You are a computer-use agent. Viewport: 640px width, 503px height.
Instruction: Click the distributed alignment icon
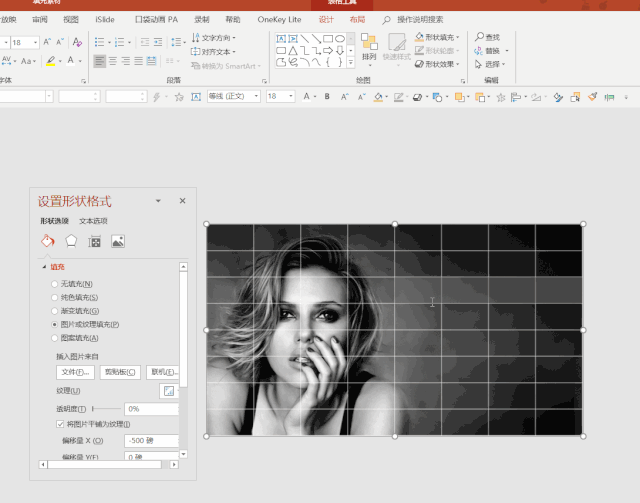pos(151,61)
